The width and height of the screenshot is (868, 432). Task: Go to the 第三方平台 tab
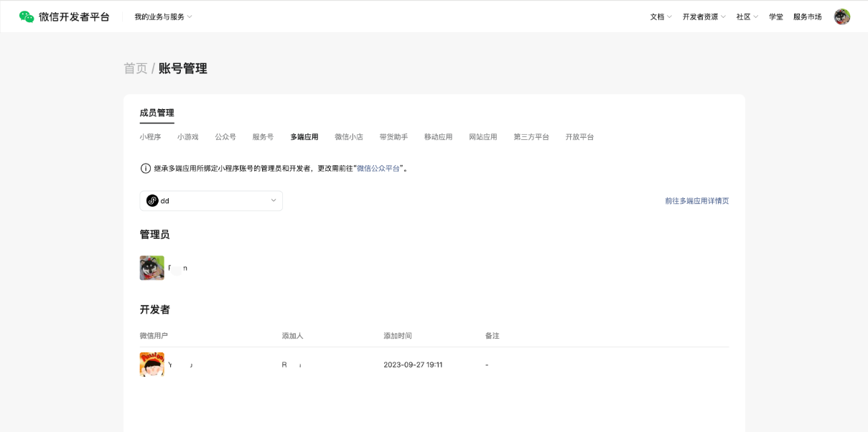pos(531,137)
